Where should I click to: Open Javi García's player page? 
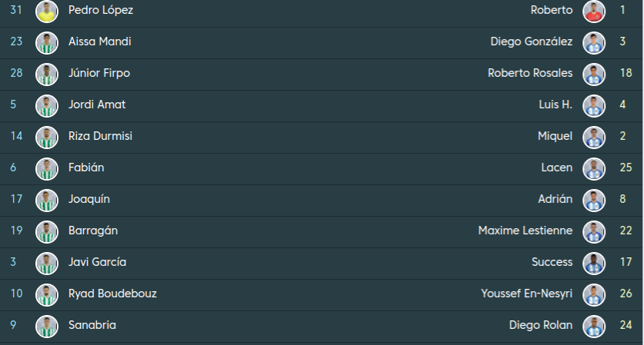tap(97, 263)
